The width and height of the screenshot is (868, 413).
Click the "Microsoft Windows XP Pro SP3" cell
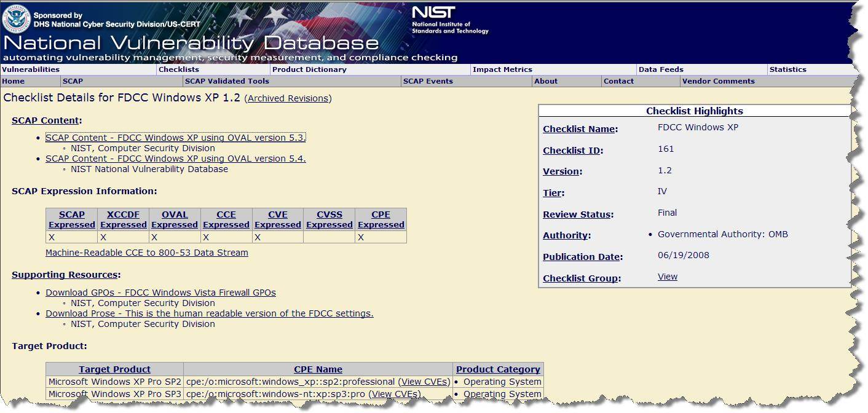click(x=115, y=394)
